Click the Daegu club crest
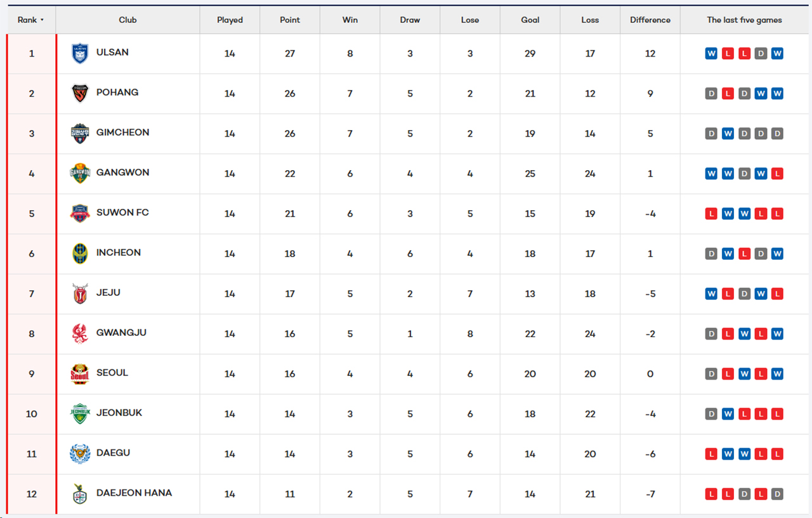 click(80, 454)
